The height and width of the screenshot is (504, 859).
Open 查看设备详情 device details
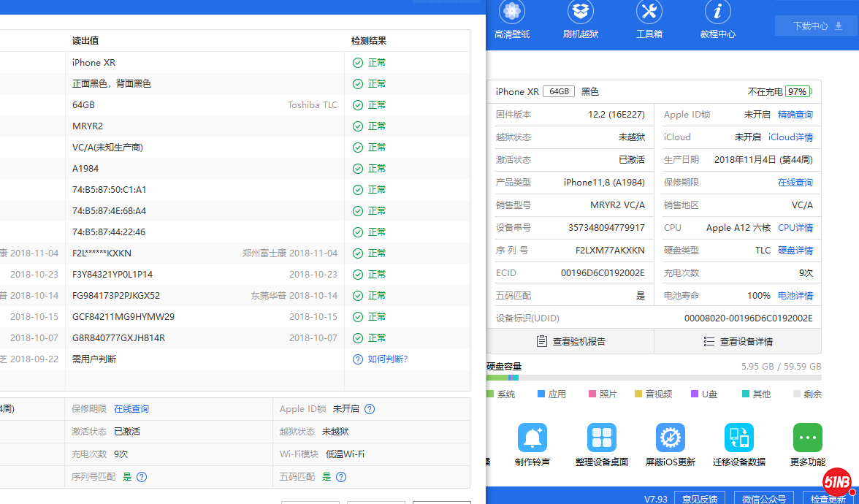tap(738, 341)
